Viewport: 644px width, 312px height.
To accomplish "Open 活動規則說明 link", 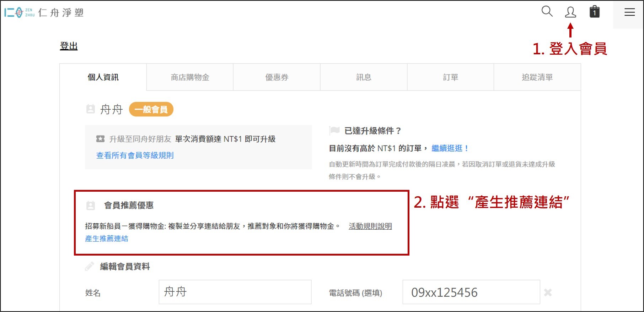I will [370, 226].
